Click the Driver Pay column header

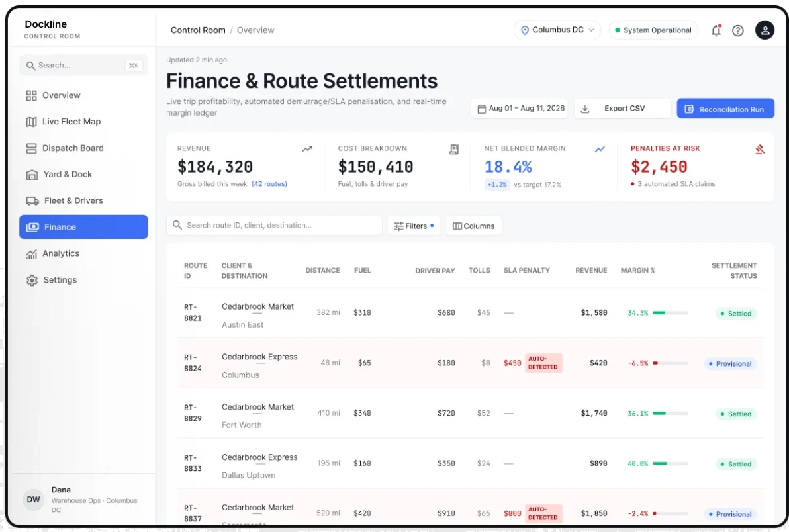435,271
